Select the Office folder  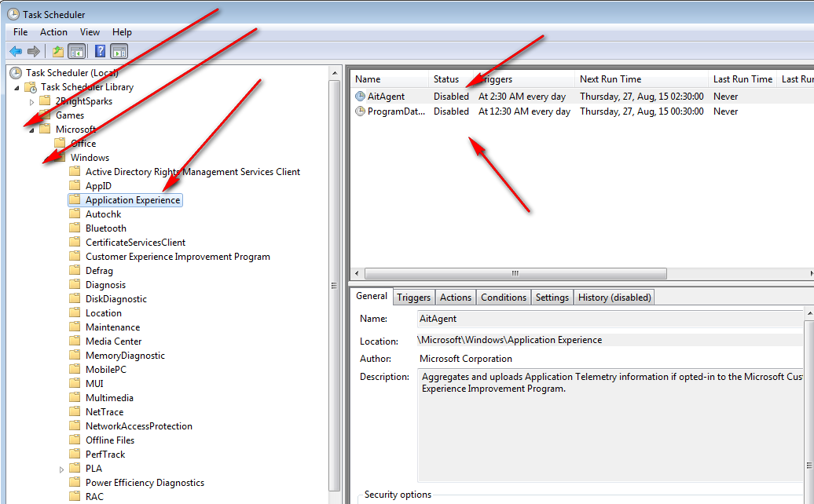click(x=83, y=143)
